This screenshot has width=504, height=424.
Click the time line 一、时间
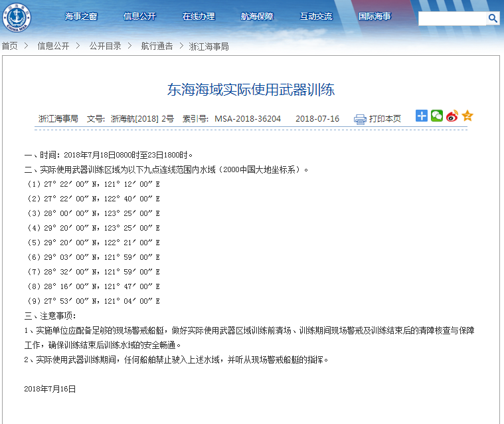click(x=108, y=155)
